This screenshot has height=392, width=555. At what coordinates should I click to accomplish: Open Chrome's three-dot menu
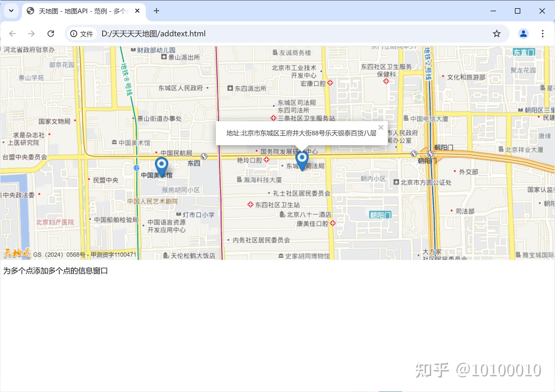tap(542, 34)
